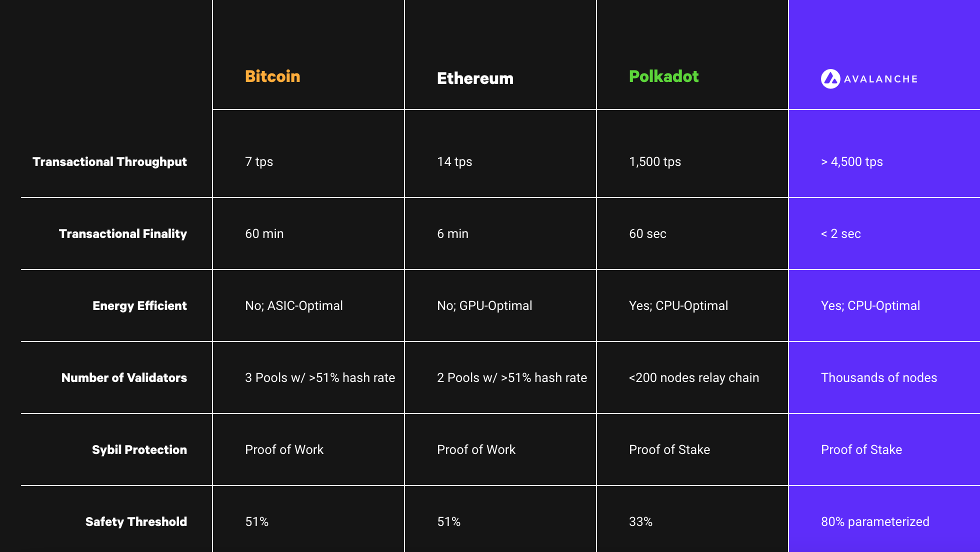980x552 pixels.
Task: Click the AVALANCHE wordmark text
Action: click(881, 79)
